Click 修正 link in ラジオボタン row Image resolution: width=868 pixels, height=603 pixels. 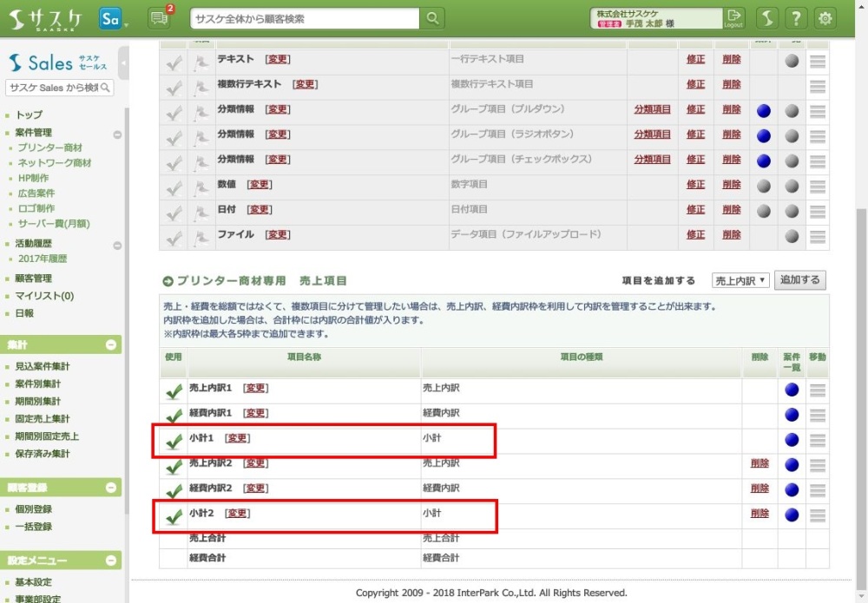click(696, 134)
